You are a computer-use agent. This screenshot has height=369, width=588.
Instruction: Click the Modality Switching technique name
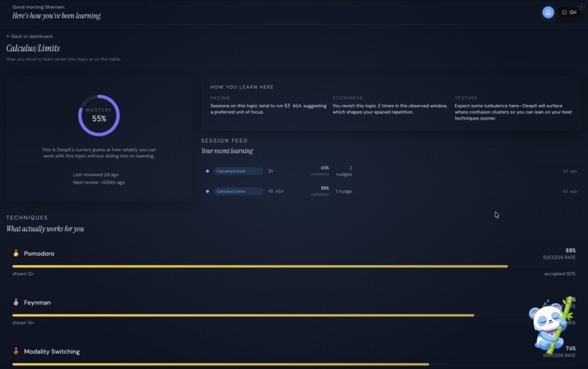tap(52, 351)
